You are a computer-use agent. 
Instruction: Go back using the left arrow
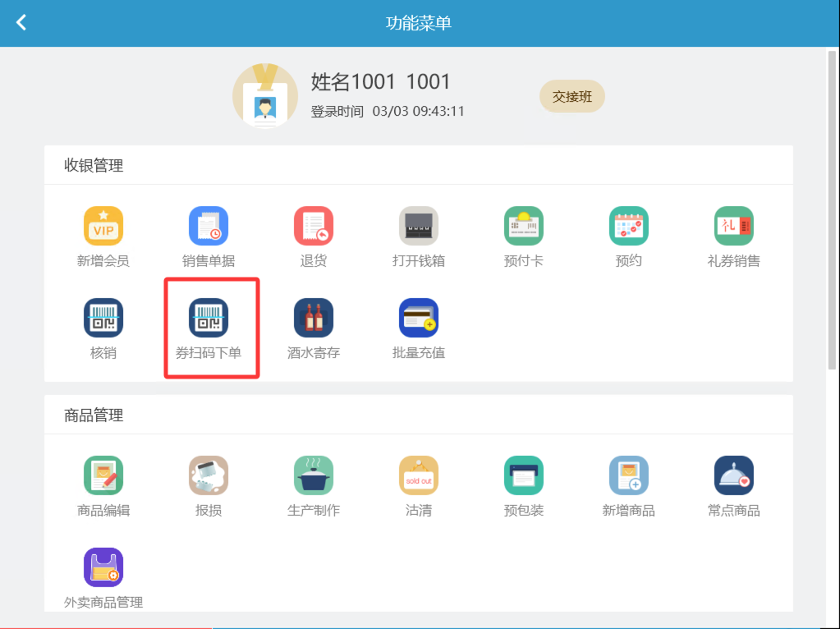tap(21, 22)
